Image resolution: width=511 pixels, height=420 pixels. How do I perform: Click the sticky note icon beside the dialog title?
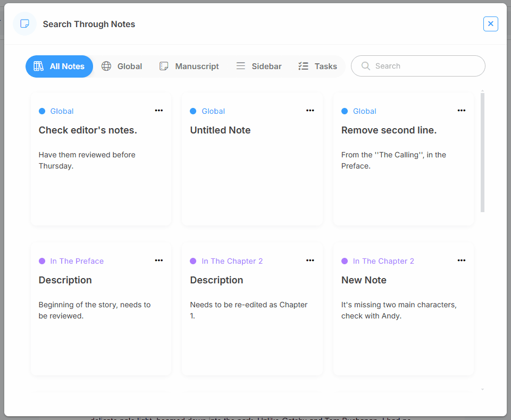click(24, 24)
